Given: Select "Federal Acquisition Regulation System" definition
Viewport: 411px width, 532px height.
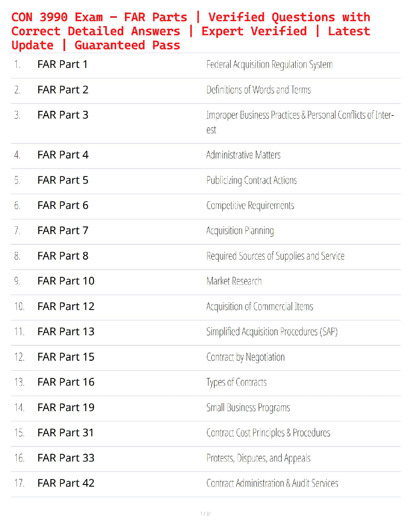Looking at the screenshot, I should 269,64.
